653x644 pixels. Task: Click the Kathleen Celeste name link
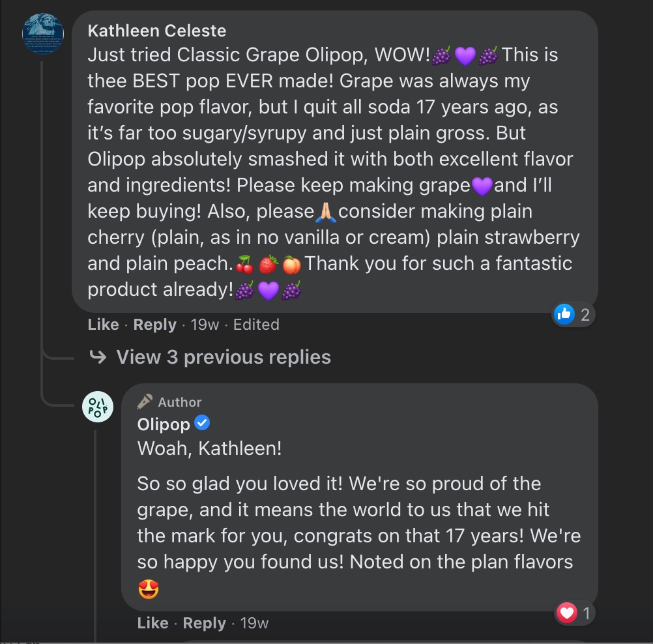157,31
